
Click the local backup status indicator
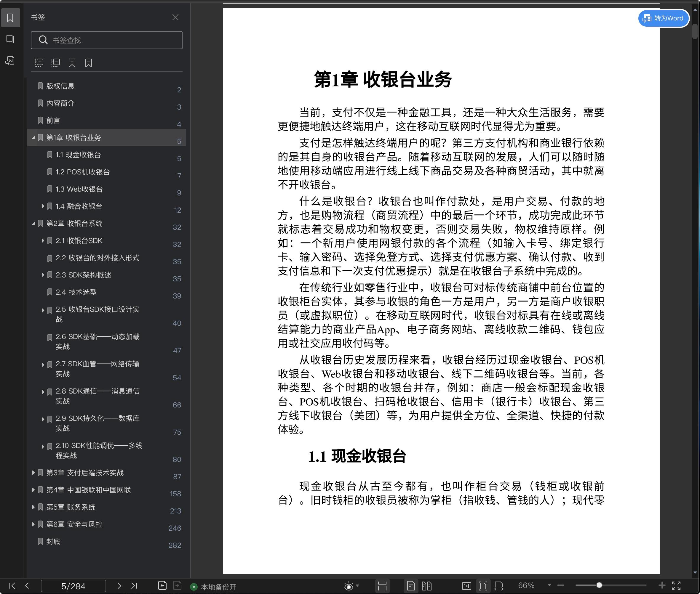tap(213, 587)
